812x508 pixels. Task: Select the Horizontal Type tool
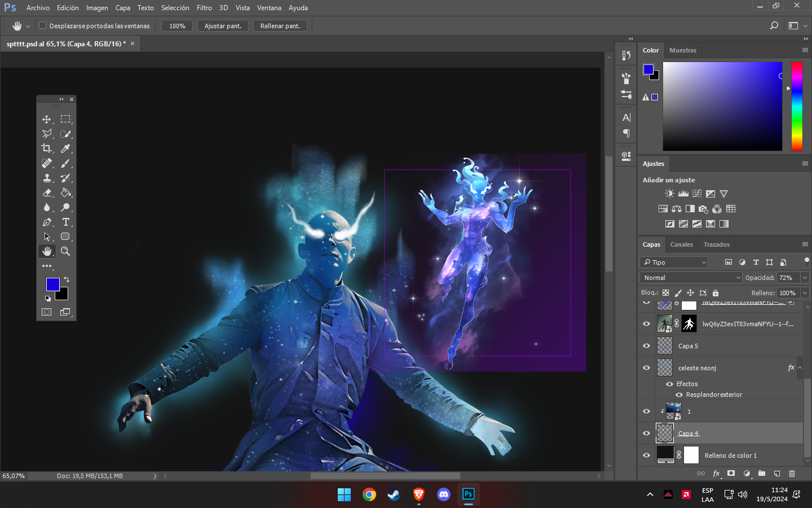pos(65,222)
